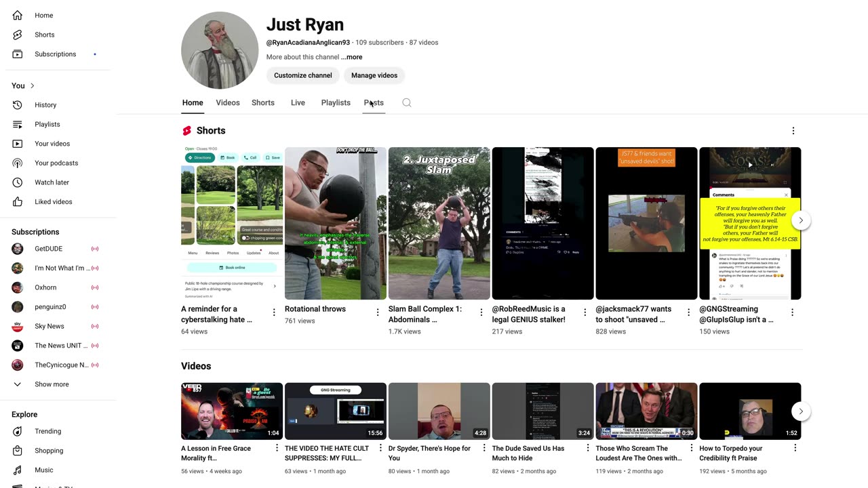
Task: Open the Your videos icon
Action: (x=18, y=144)
